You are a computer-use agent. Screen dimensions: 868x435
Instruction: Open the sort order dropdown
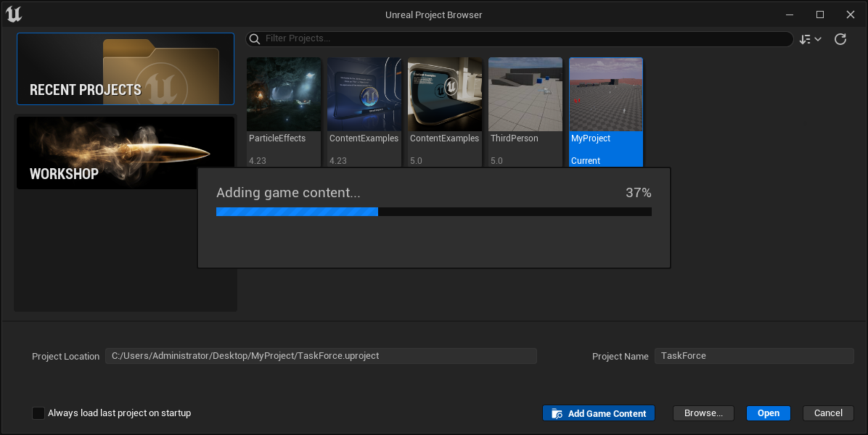[811, 39]
